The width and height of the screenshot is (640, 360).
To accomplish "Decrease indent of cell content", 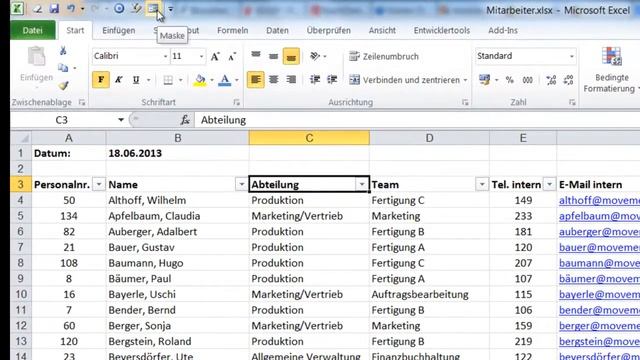I will click(315, 80).
